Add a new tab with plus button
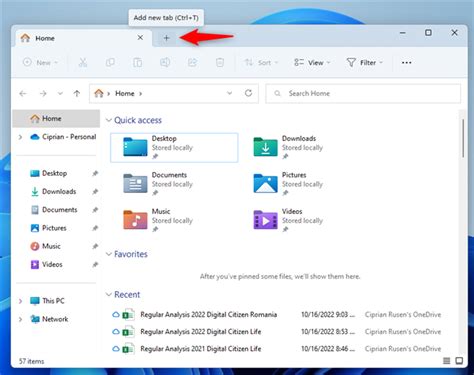 [x=166, y=38]
